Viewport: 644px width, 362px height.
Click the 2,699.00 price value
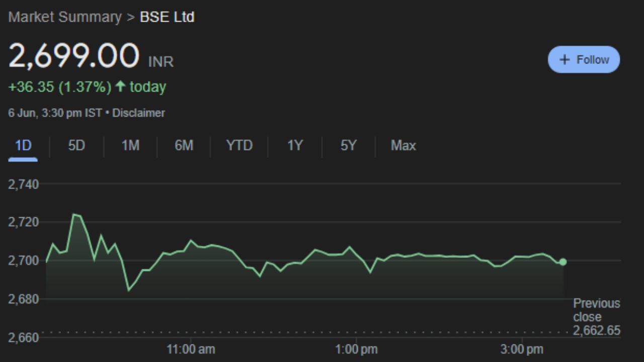[x=74, y=55]
